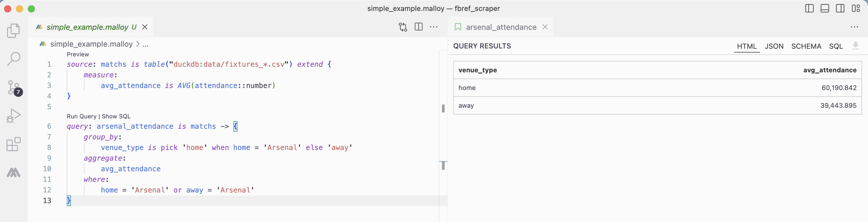The image size is (868, 222).
Task: Toggle the secondary side bar layout
Action: point(840,9)
